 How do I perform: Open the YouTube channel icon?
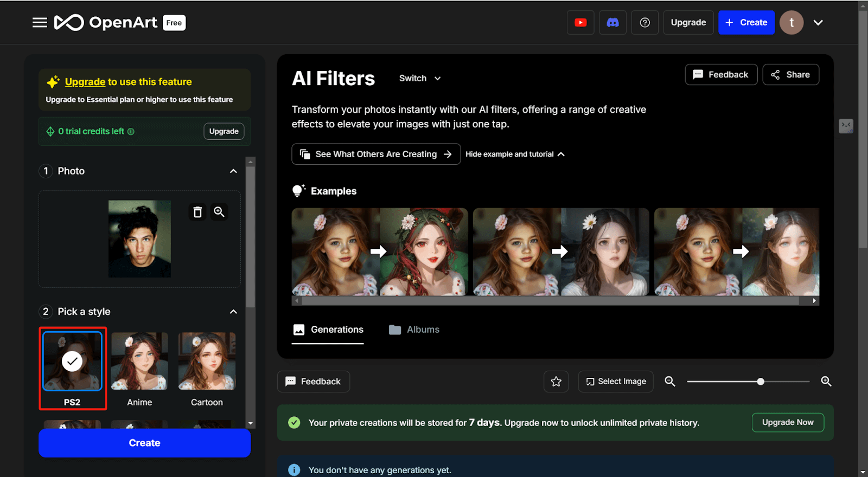(580, 23)
